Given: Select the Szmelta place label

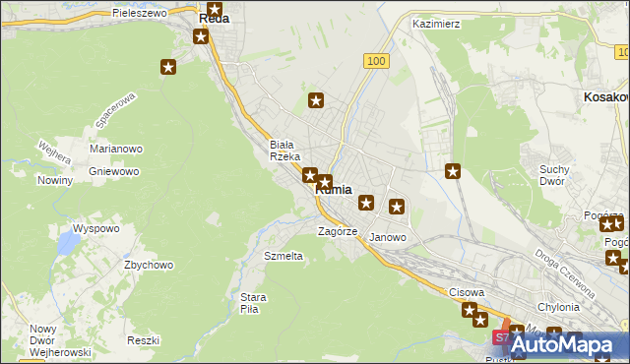Looking at the screenshot, I should click(283, 256).
